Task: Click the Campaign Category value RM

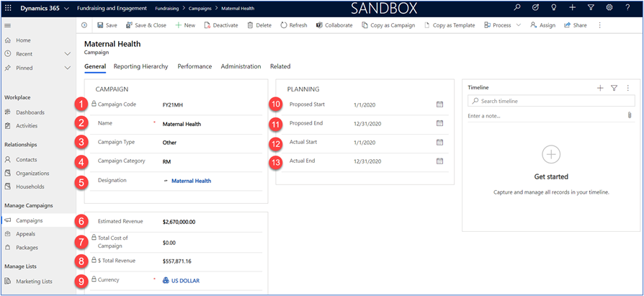Action: click(166, 162)
